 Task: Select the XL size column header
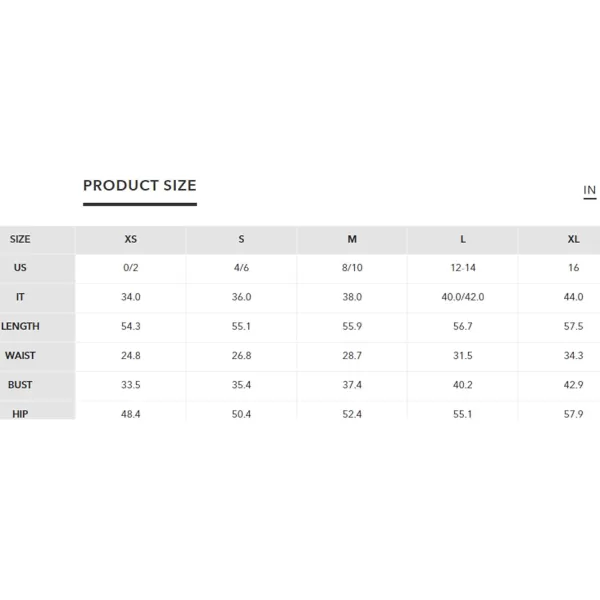pos(573,240)
